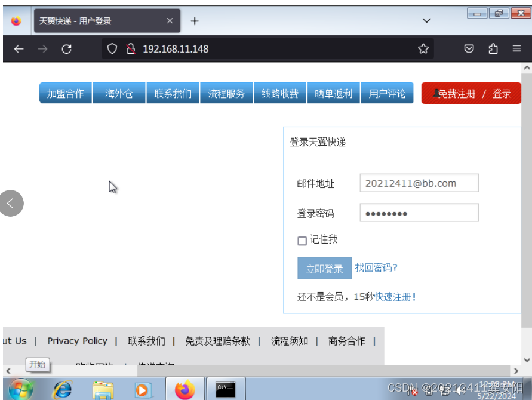Click the horizontal scrollbar right arrow
532x400 pixels.
point(516,371)
